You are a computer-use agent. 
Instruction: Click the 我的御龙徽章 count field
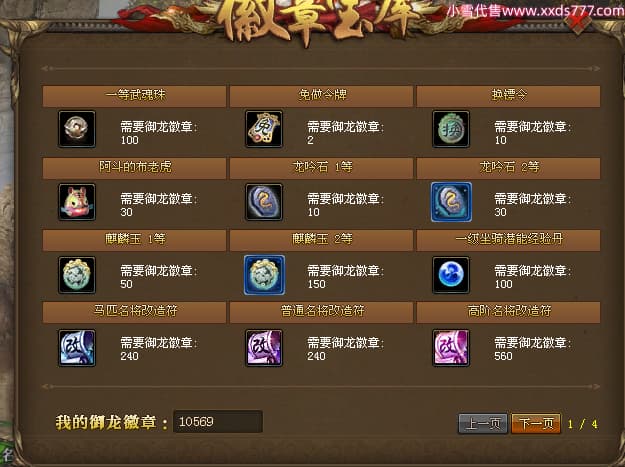click(218, 422)
